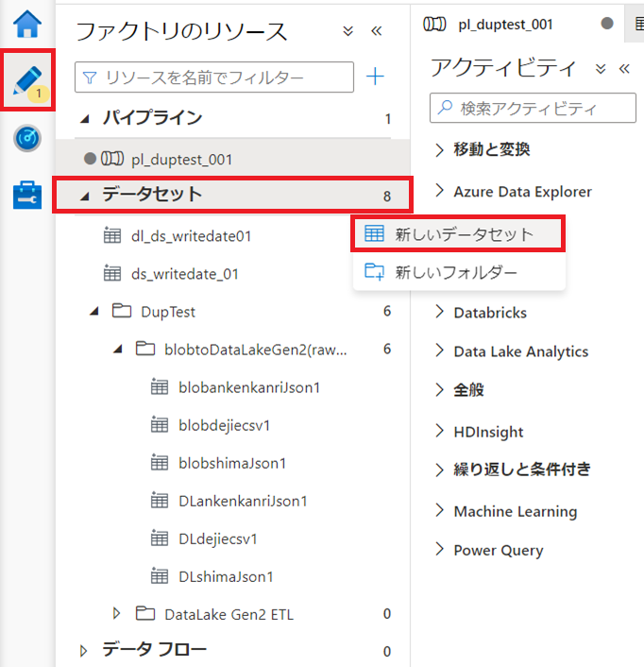Expand the 移動と変換 activity group
The image size is (644, 667).
click(439, 149)
